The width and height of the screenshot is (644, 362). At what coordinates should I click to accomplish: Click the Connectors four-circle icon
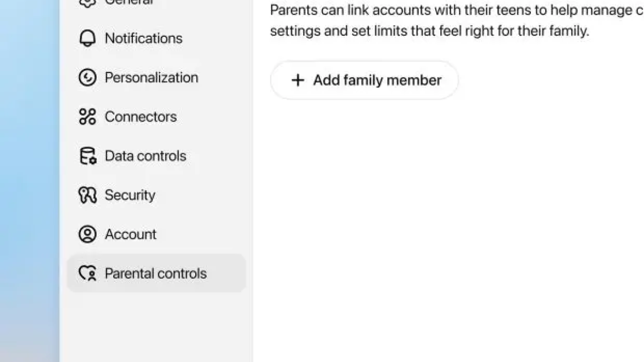(x=88, y=117)
